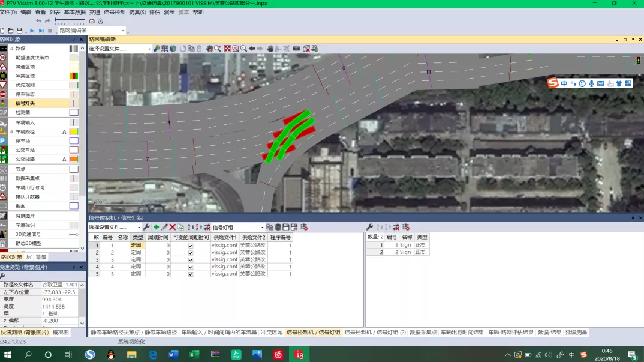Click the stop simulation button

[x=50, y=31]
